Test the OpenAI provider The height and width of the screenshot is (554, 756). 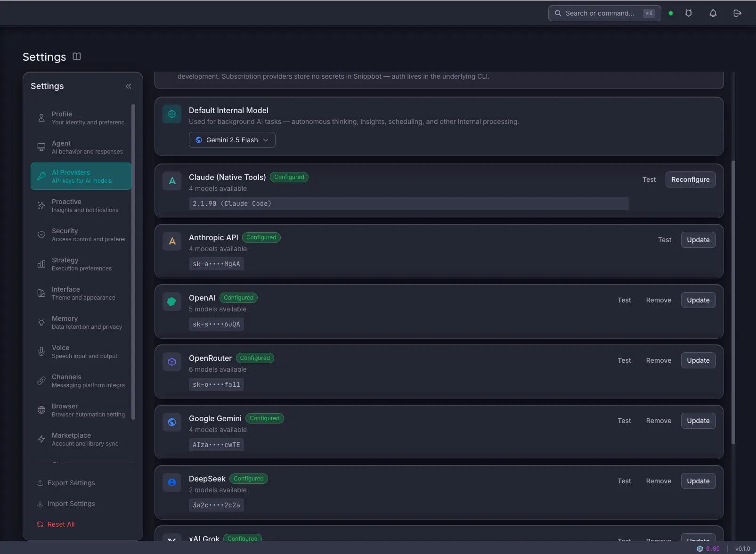[x=624, y=300]
